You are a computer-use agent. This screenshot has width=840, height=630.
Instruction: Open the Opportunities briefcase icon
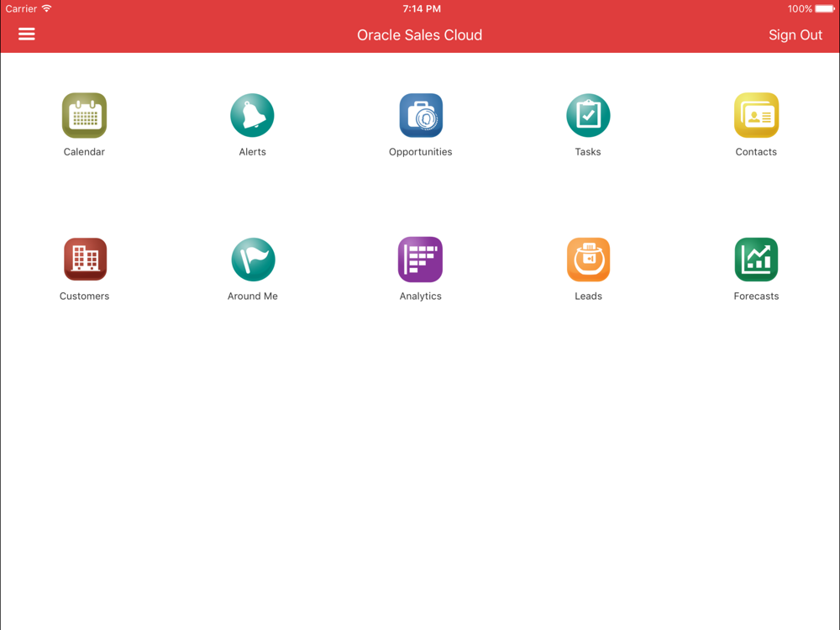(421, 115)
